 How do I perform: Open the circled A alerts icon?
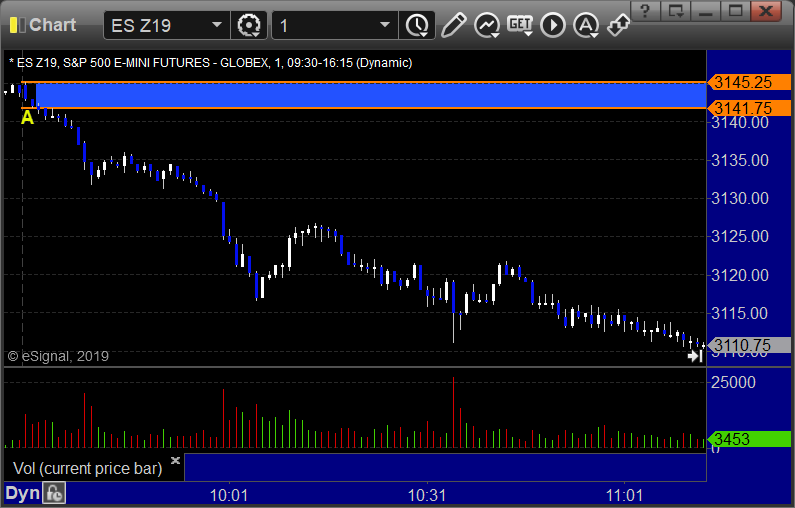point(586,25)
